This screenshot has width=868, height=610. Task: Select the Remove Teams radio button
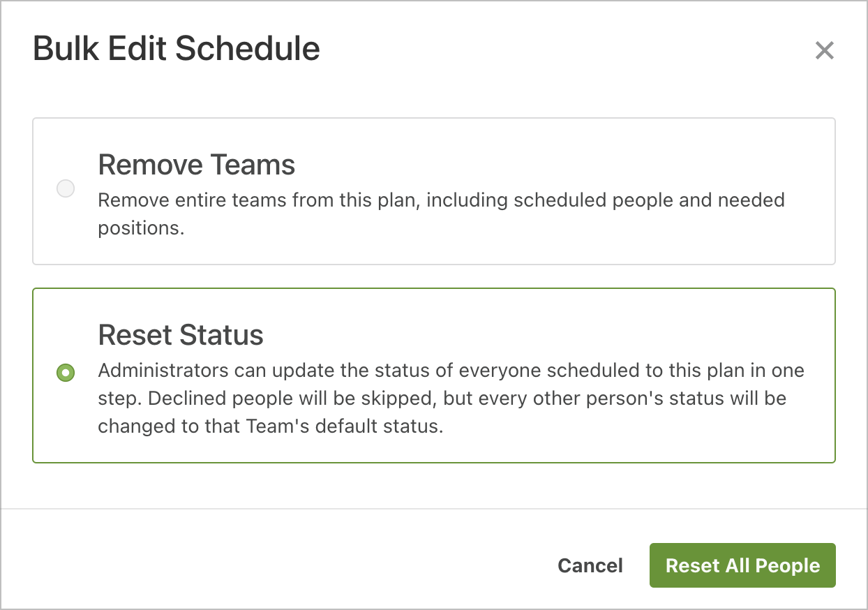(66, 188)
